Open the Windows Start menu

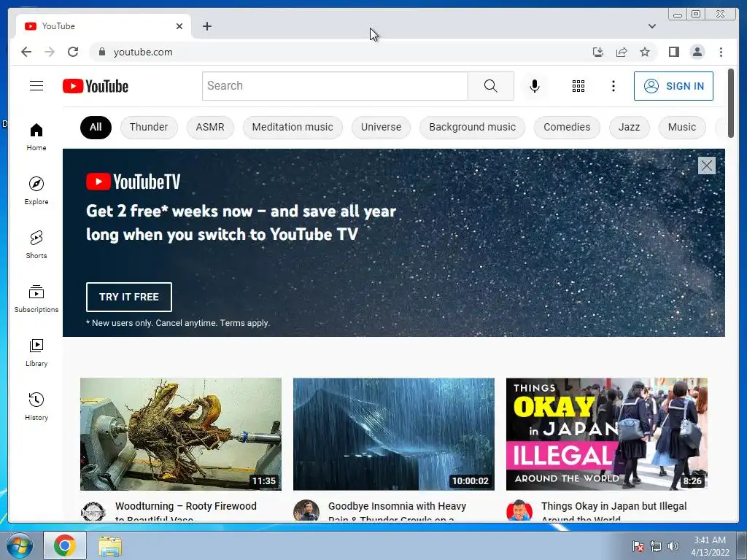coord(20,545)
